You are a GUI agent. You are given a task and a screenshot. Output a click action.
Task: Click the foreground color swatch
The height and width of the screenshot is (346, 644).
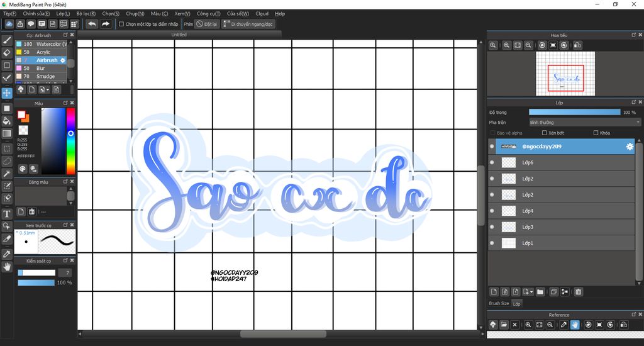pos(21,114)
